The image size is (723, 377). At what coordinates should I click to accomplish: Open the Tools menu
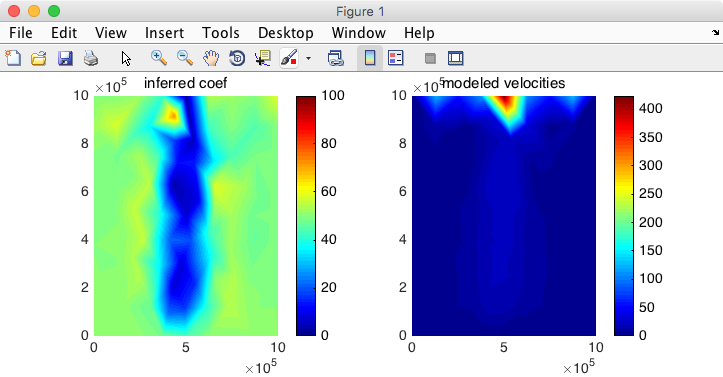[x=220, y=33]
